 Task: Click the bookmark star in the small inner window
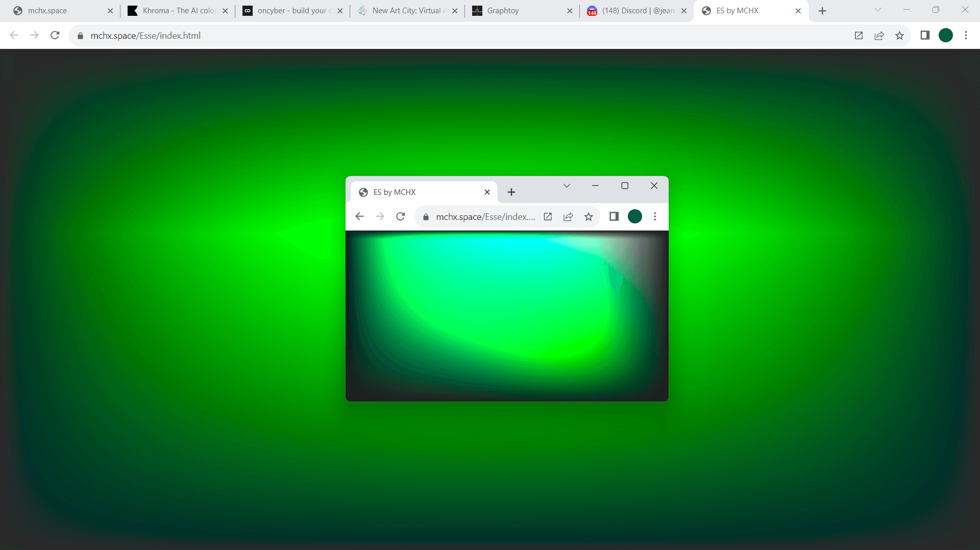click(589, 216)
